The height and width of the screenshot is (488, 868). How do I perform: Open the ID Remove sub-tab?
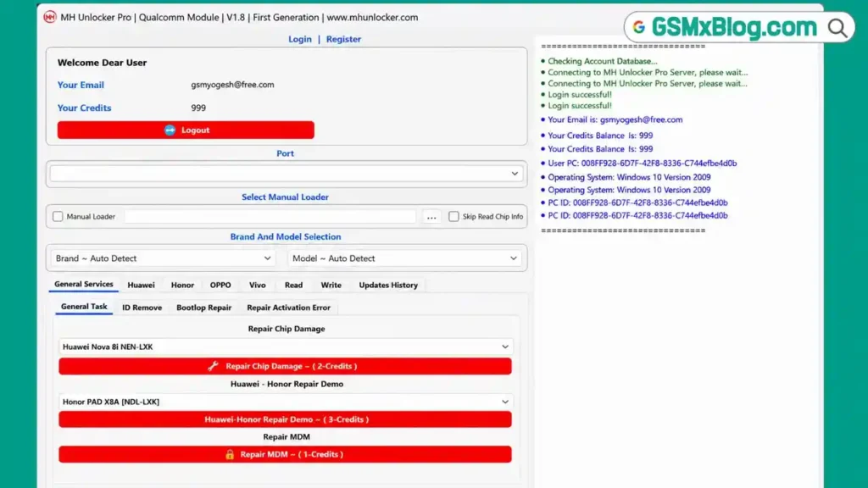142,308
